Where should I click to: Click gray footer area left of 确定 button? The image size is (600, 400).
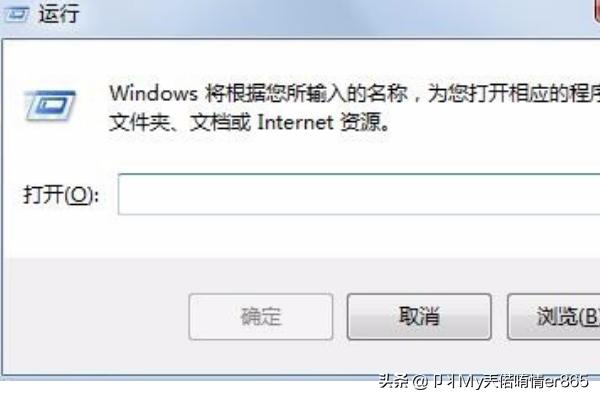coord(96,317)
